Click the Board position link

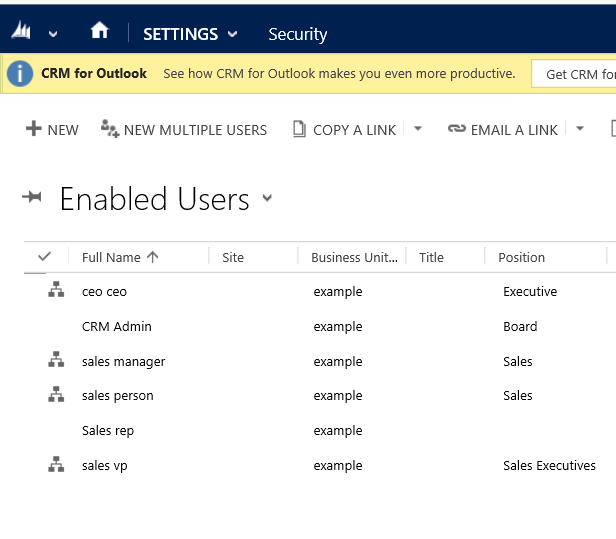tap(520, 326)
